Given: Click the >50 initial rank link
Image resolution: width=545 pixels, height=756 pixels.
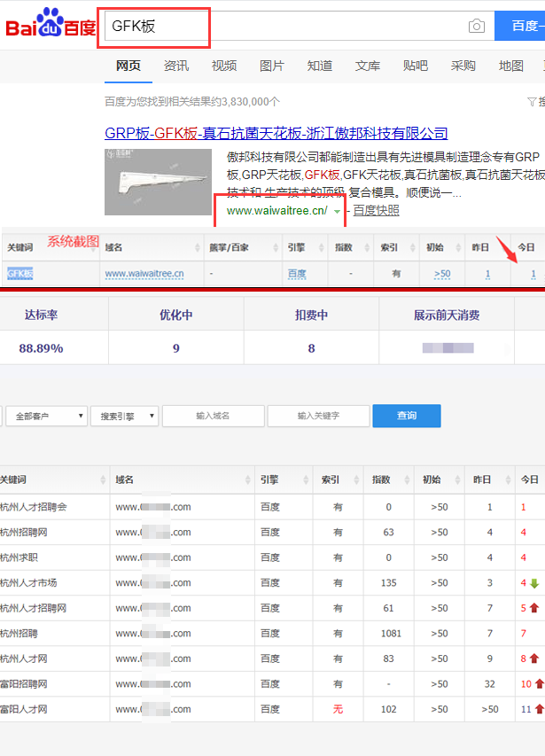Looking at the screenshot, I should [442, 274].
